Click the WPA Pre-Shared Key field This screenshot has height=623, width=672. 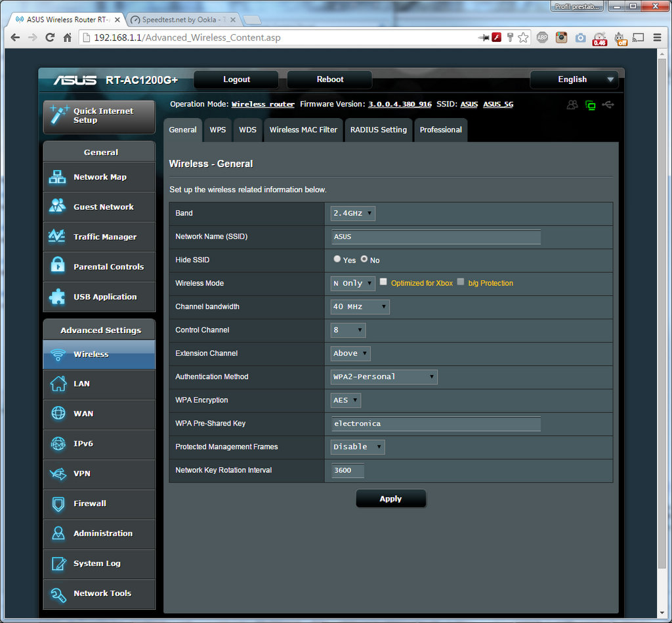pyautogui.click(x=436, y=424)
